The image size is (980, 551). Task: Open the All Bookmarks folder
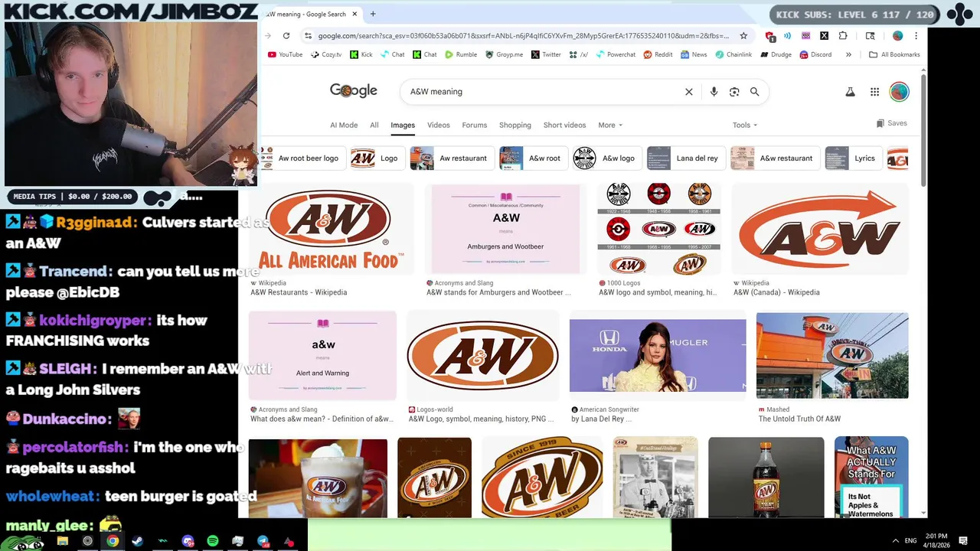894,54
